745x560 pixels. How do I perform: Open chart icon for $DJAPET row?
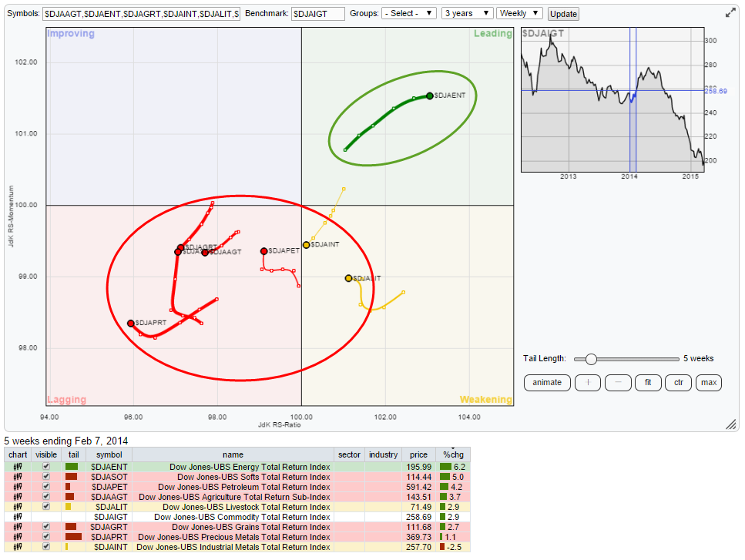coord(18,487)
